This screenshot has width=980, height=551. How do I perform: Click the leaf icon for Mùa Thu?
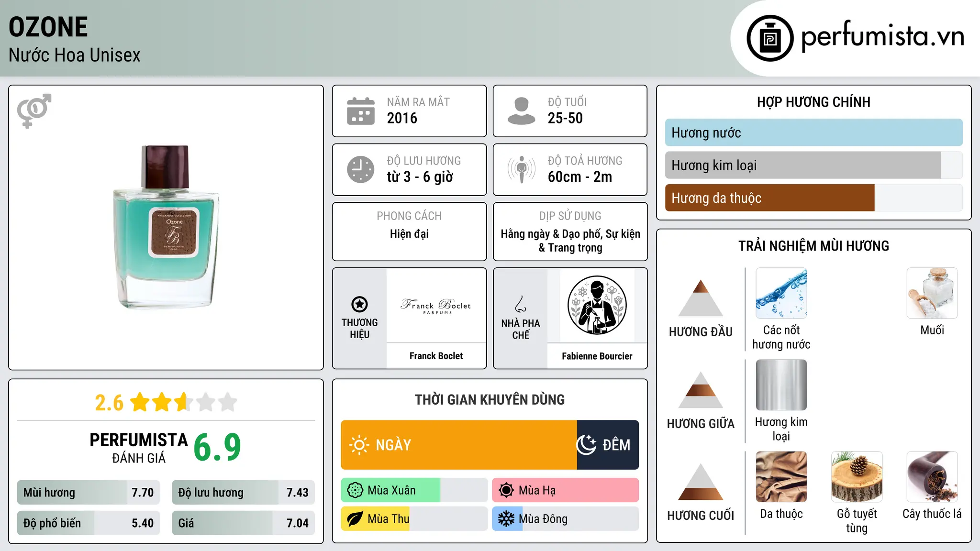tap(355, 519)
